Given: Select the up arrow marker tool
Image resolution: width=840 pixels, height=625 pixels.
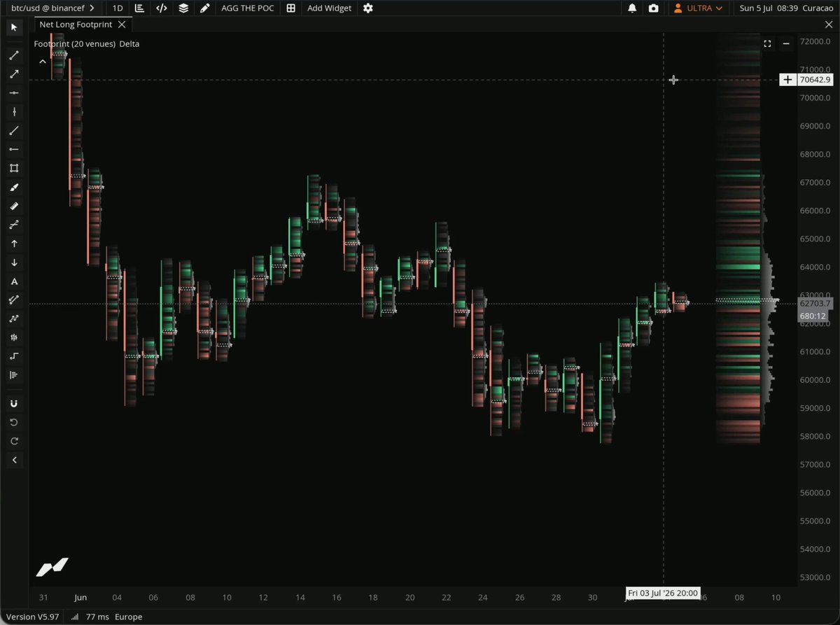Looking at the screenshot, I should pos(14,244).
